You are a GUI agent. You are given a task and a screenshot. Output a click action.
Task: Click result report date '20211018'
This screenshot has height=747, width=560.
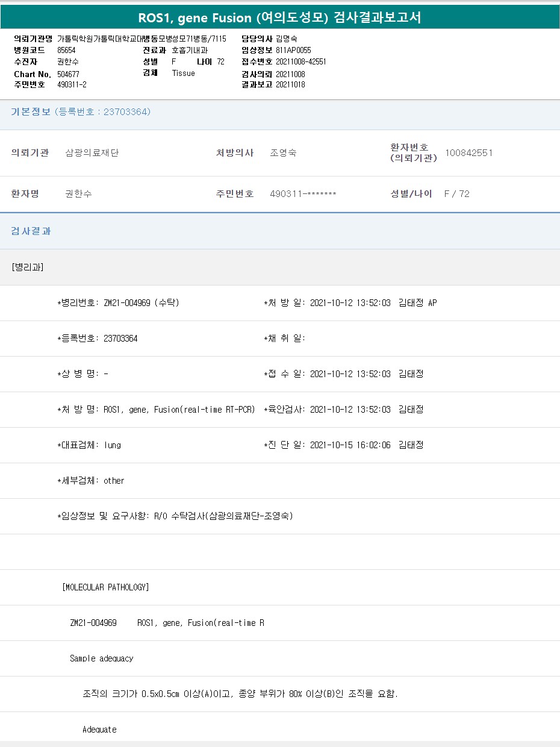(x=290, y=85)
